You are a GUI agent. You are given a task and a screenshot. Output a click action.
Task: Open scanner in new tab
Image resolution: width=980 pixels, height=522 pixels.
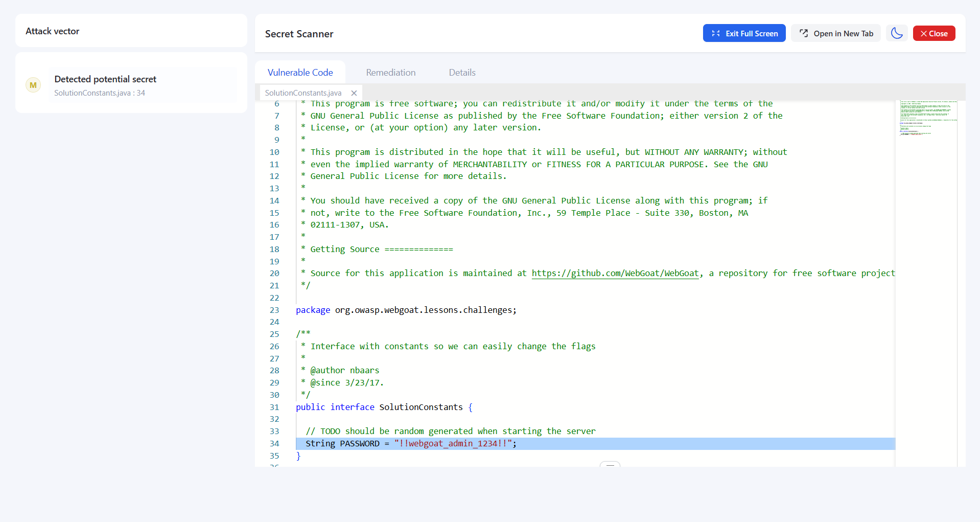(x=836, y=33)
